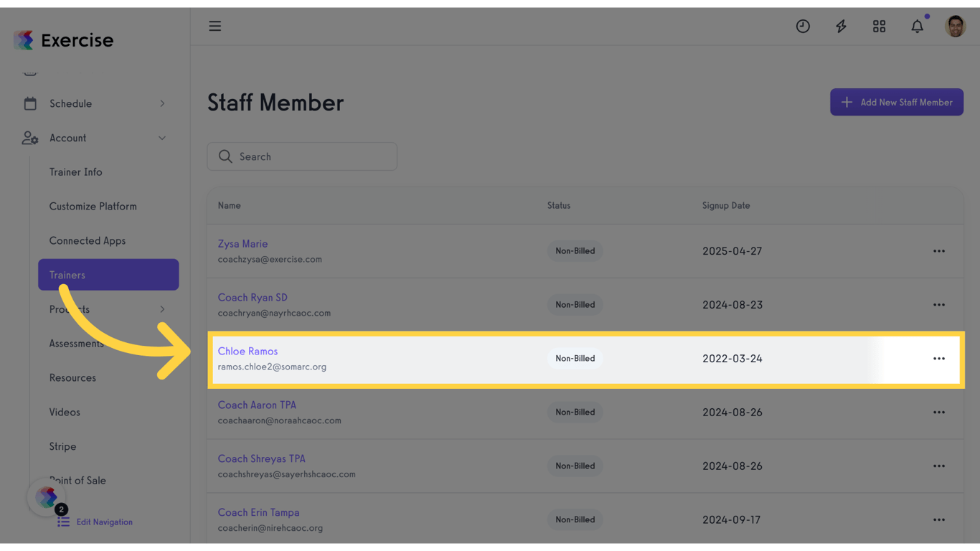The height and width of the screenshot is (551, 980).
Task: Open three-dot menu for Chloe Ramos
Action: coord(938,359)
